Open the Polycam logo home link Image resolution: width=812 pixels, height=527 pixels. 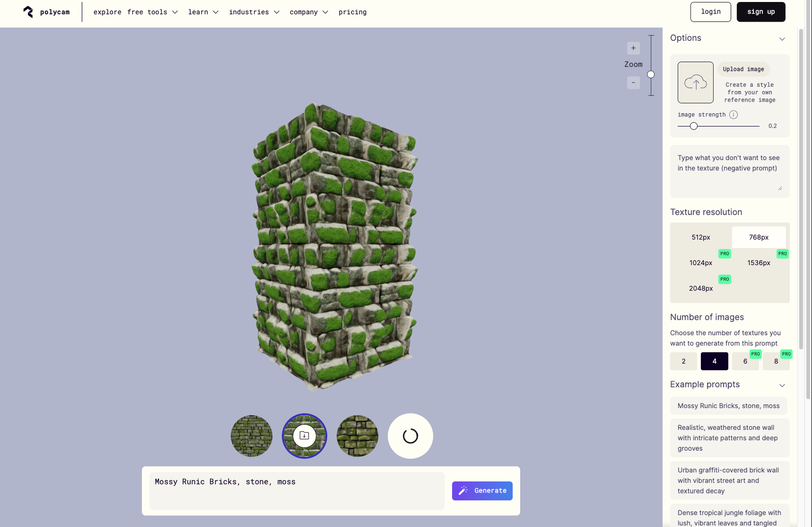pyautogui.click(x=46, y=12)
